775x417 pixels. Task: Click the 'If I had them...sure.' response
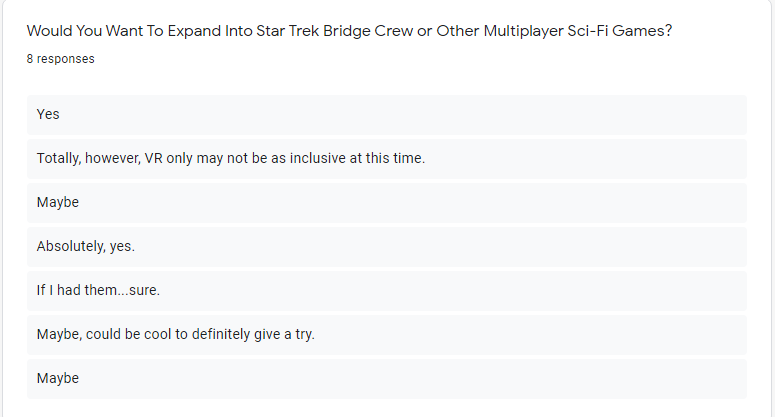(x=387, y=291)
